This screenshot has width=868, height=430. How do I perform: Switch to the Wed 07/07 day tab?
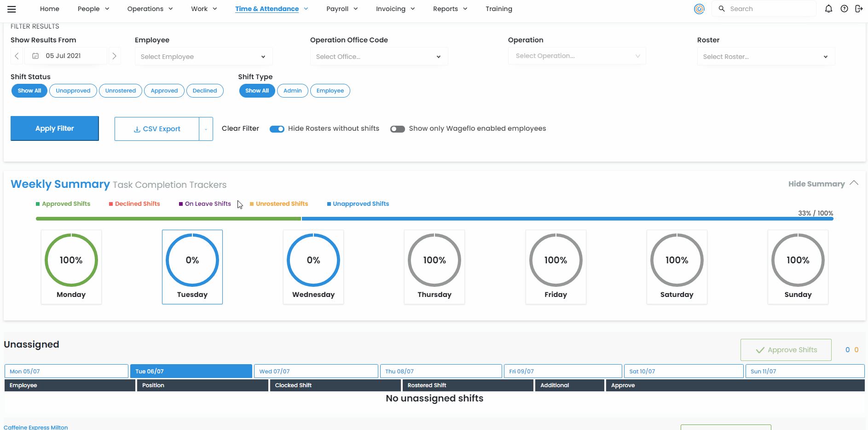tap(316, 371)
